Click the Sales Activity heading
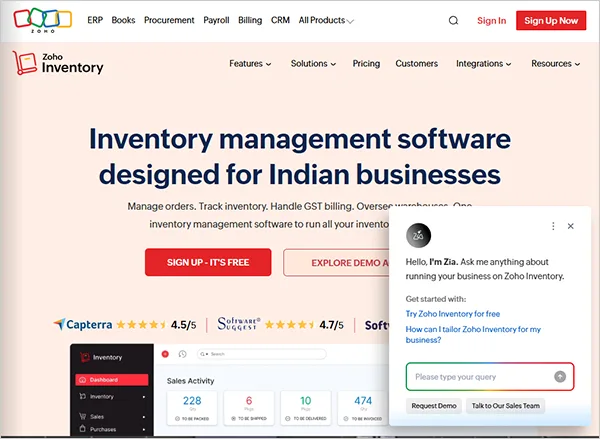The image size is (600, 439). [190, 381]
